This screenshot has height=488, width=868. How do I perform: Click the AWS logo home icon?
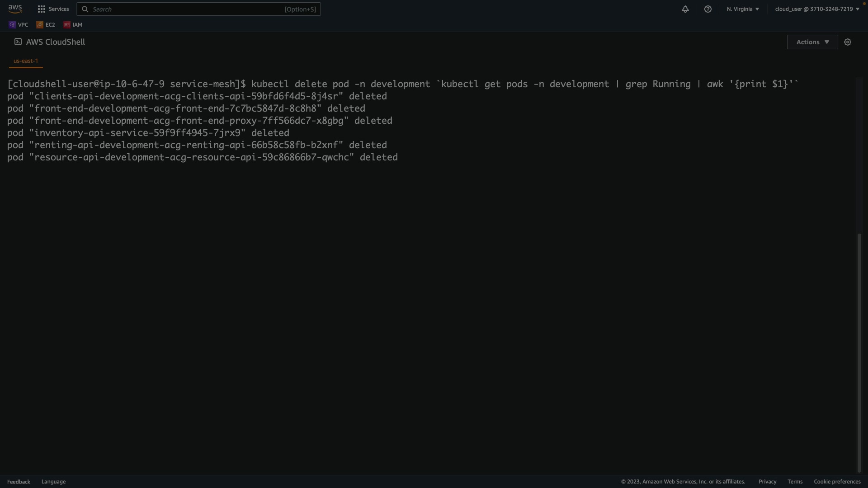(x=15, y=9)
